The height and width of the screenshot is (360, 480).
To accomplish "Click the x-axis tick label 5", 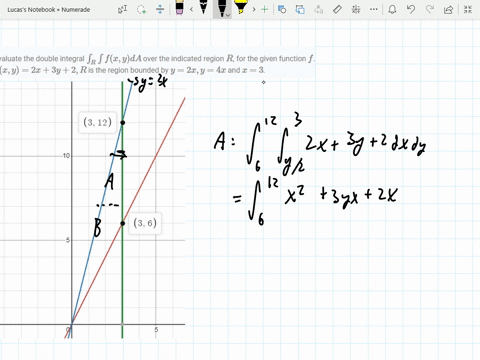I will (x=156, y=330).
